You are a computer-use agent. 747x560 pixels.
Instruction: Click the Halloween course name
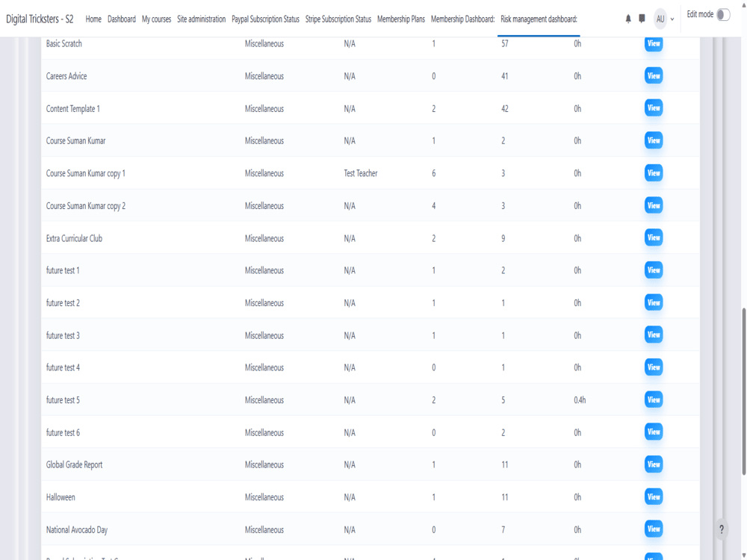[61, 497]
